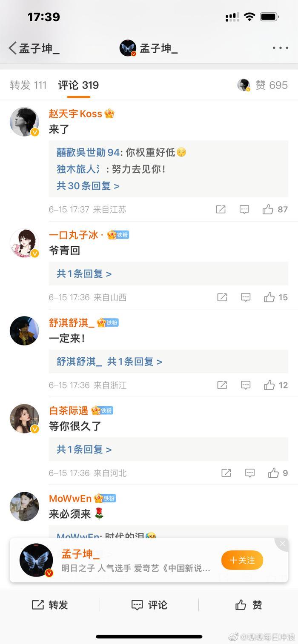Screen dimensions: 298x644
Task: Tap reply icon on 赵天宇Koss's comment
Action: (244, 209)
